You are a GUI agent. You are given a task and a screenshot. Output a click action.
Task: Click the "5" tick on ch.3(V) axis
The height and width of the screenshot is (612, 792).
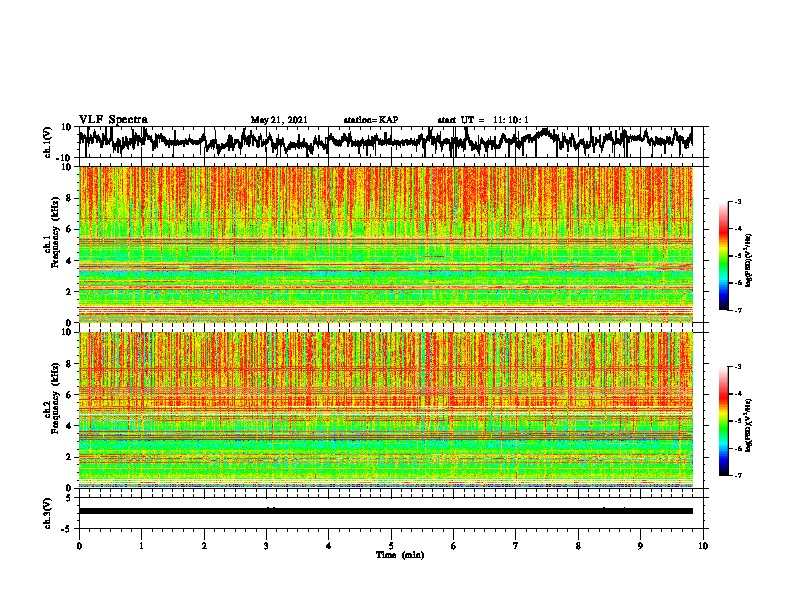tap(69, 498)
